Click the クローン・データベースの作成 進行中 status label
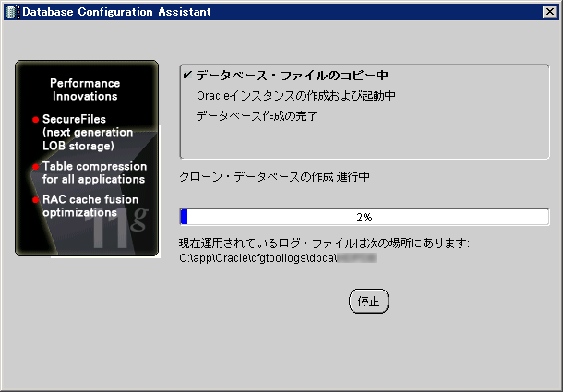The image size is (563, 392). (274, 176)
